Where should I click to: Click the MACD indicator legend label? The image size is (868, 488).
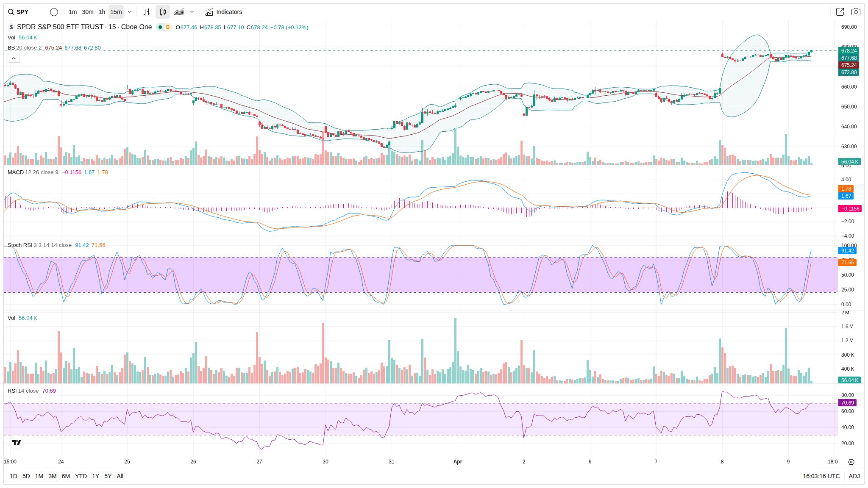coord(16,172)
